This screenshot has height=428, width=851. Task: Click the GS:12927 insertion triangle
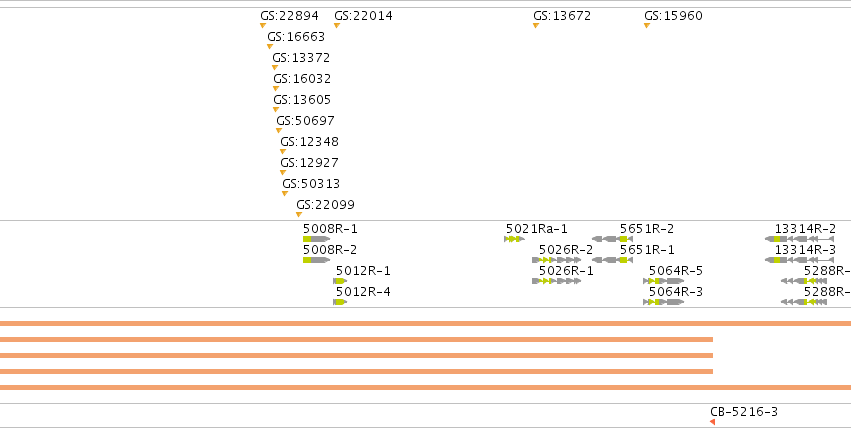[x=283, y=173]
